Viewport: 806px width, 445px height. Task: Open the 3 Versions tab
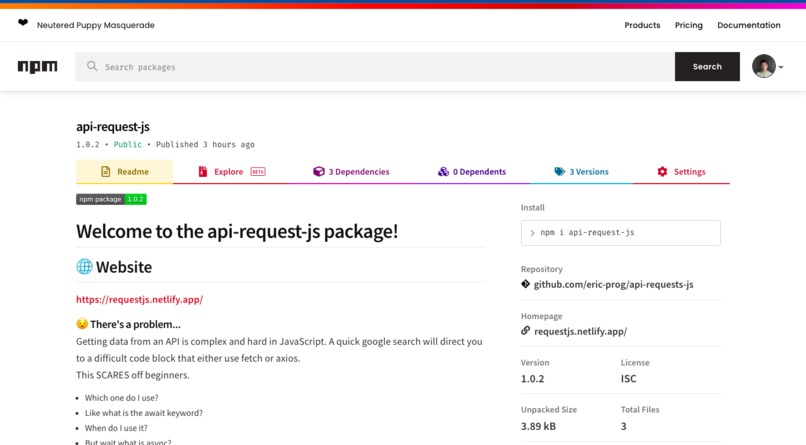[x=581, y=172]
